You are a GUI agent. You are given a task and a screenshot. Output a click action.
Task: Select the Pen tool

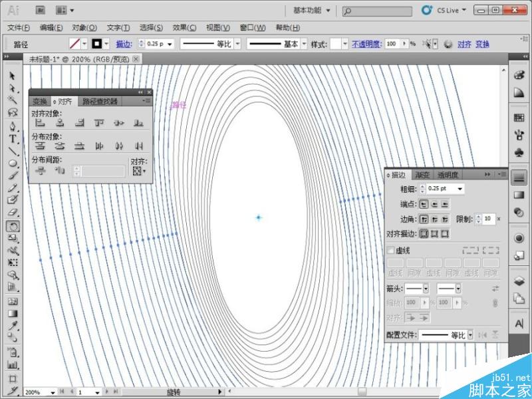(12, 126)
